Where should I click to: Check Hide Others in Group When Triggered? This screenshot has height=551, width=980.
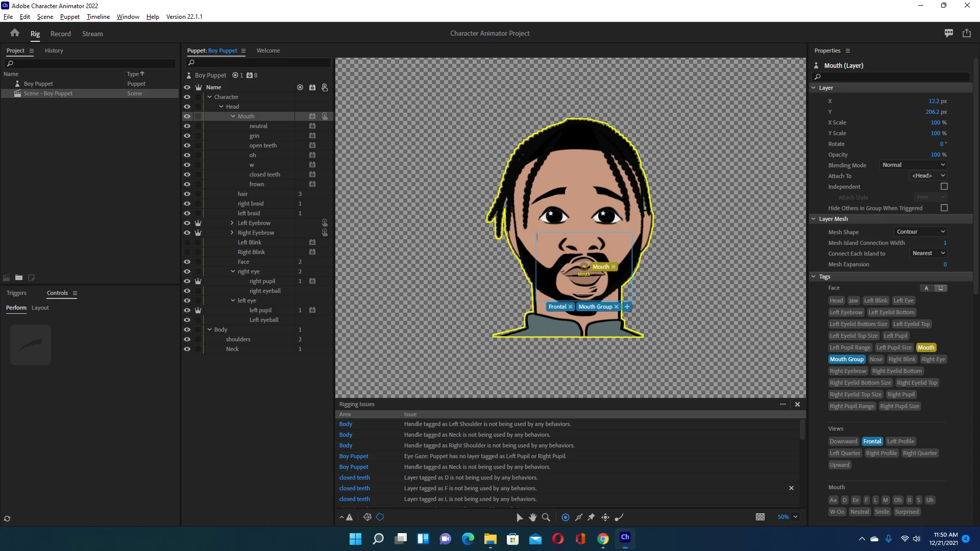944,208
